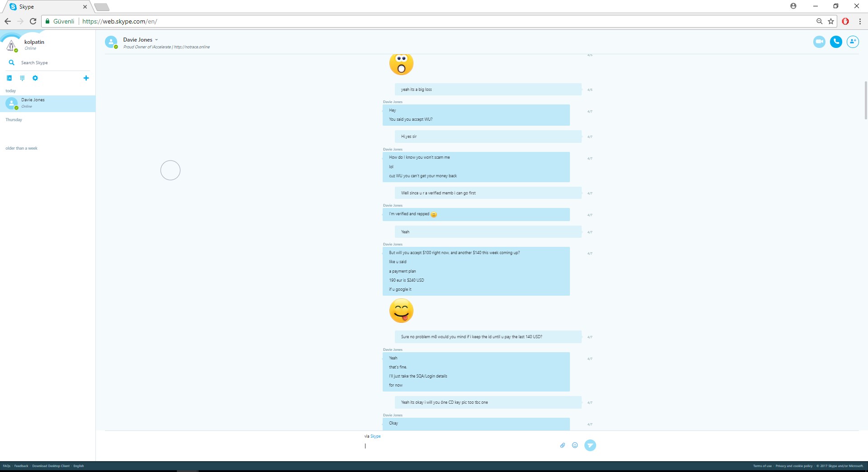Click 'older than a week' sidebar label
This screenshot has width=868, height=472.
pyautogui.click(x=21, y=148)
